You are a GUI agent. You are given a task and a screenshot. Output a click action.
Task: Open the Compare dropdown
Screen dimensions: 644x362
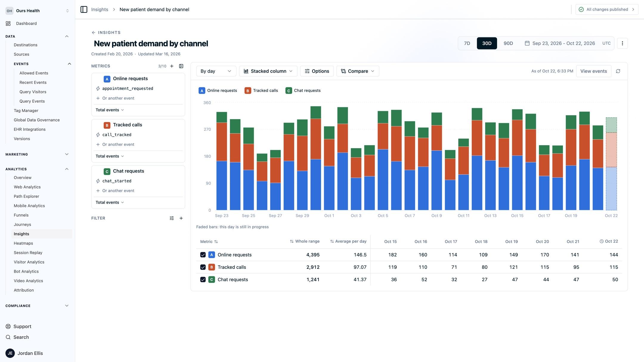(x=358, y=71)
